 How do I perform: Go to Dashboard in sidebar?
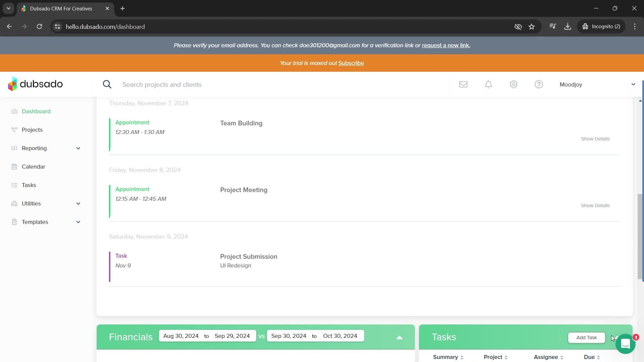36,111
